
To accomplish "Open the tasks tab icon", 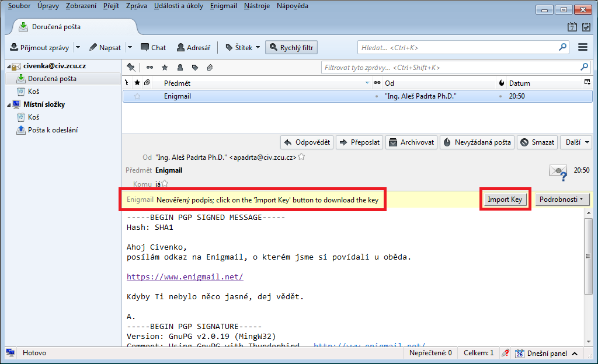I will click(x=586, y=27).
